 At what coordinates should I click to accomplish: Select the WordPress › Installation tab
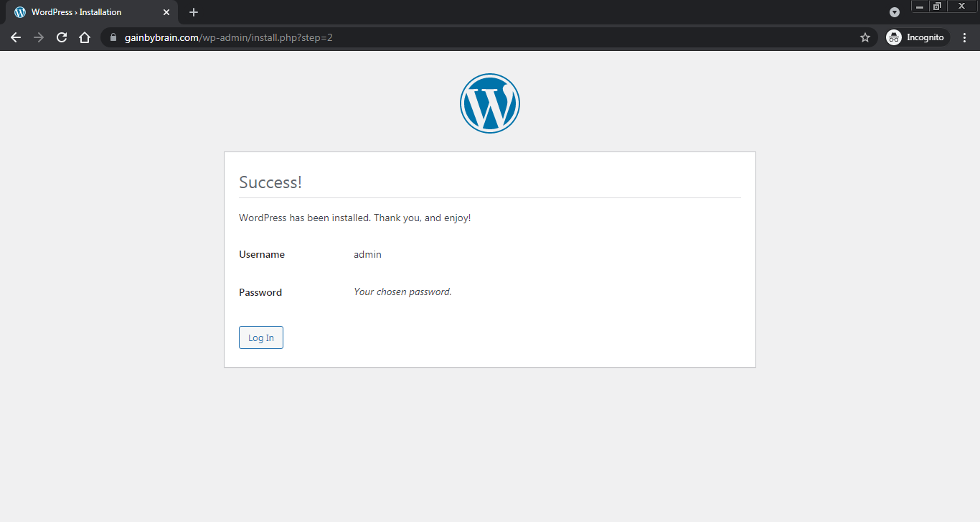click(92, 12)
